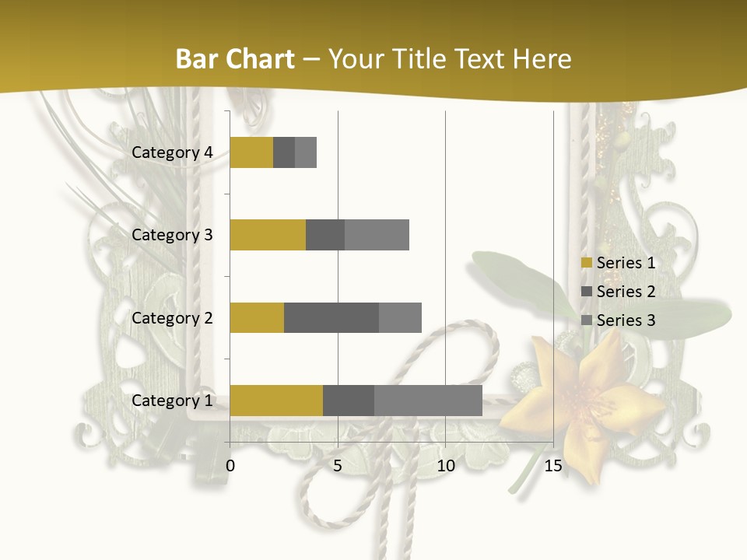747x560 pixels.
Task: Select the Category 3 axis label
Action: tap(172, 235)
